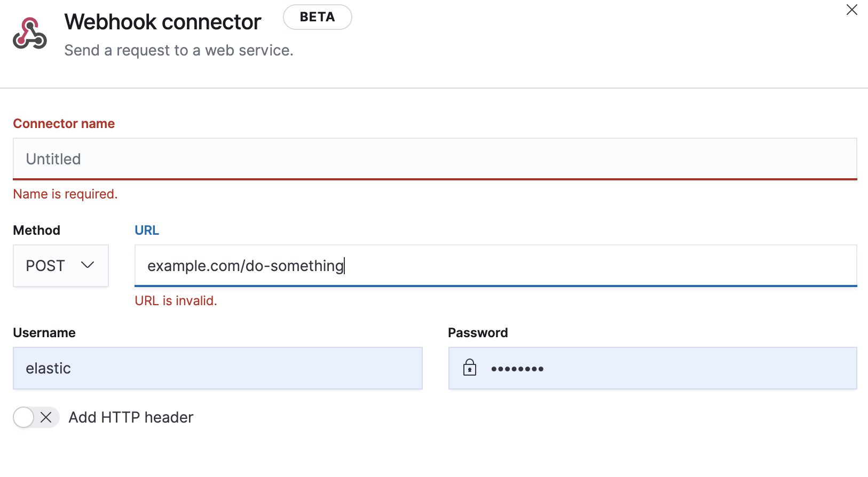
Task: Click the Webhook connector logo icon
Action: pos(30,34)
